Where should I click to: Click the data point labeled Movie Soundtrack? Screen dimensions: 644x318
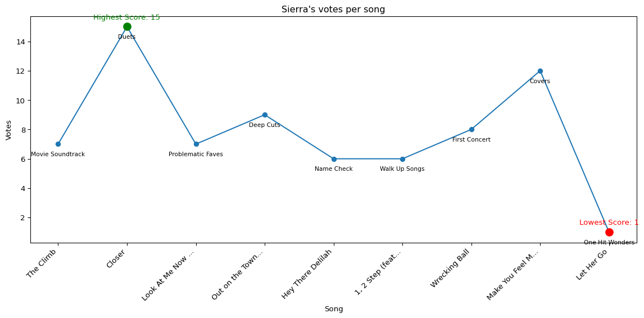pyautogui.click(x=58, y=144)
